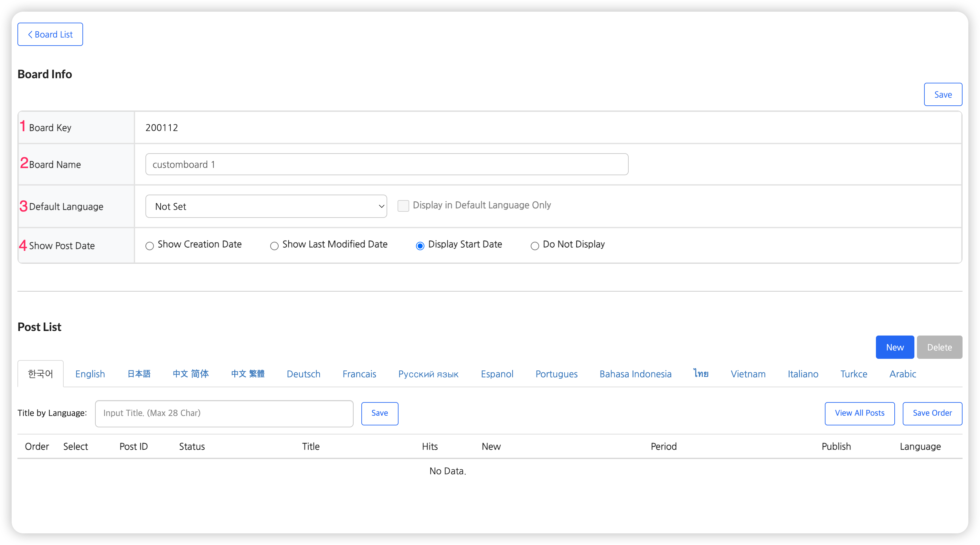Click the Board Name text field

pyautogui.click(x=387, y=165)
